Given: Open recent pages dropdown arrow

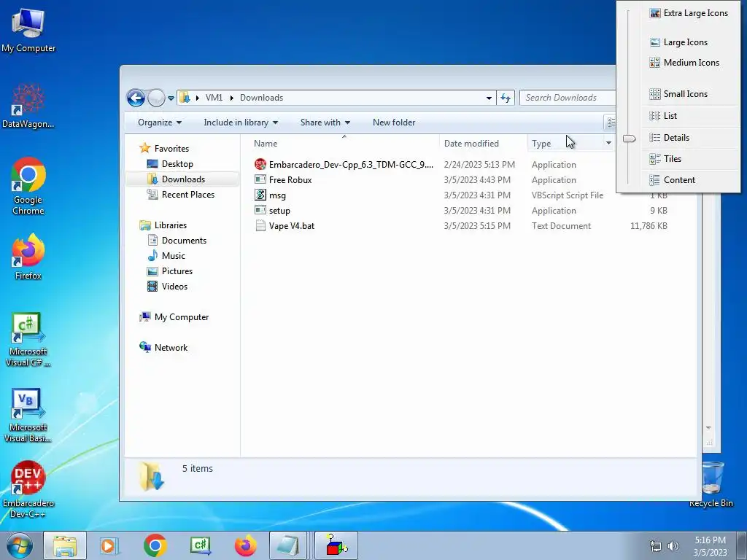Looking at the screenshot, I should pos(171,98).
